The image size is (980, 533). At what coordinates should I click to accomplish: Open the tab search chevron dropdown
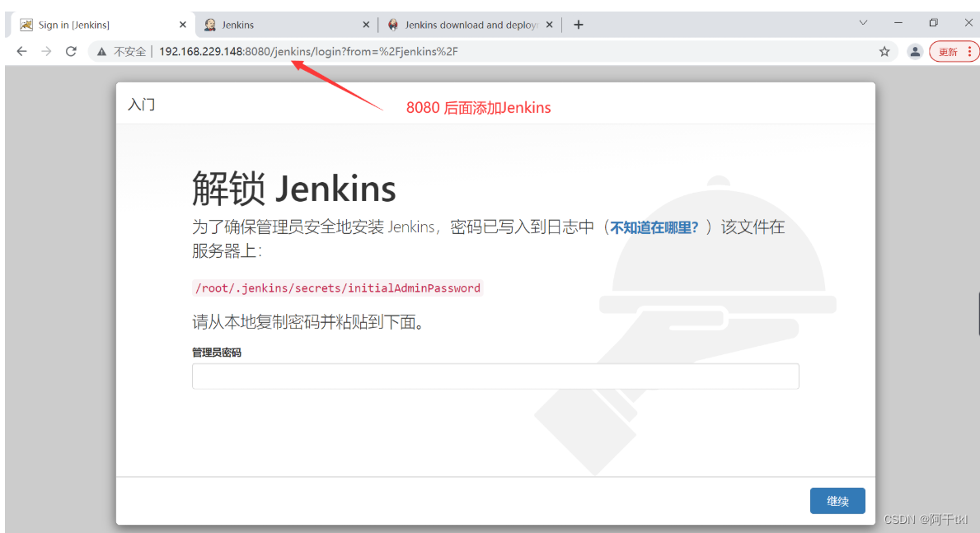(863, 24)
